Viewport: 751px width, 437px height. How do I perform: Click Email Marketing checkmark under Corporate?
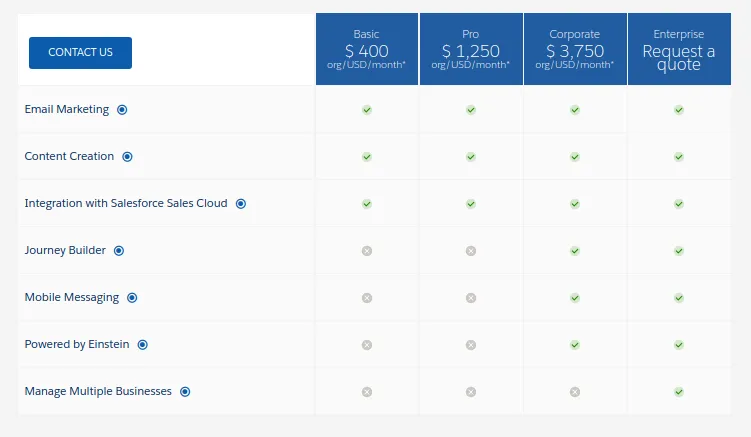click(575, 110)
